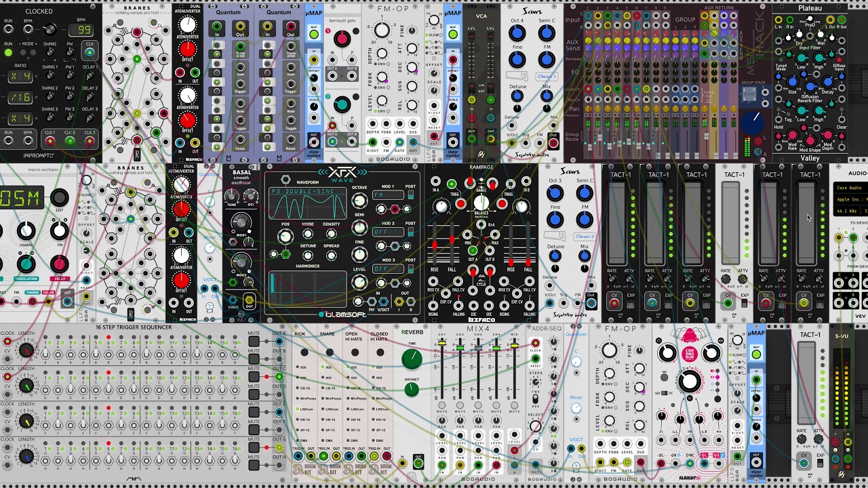868x488 pixels.
Task: Open the Core Audio driver selector
Action: pos(850,188)
